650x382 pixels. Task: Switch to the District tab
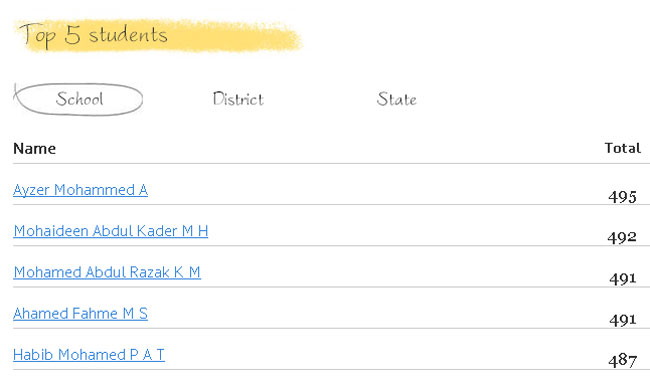click(x=238, y=99)
